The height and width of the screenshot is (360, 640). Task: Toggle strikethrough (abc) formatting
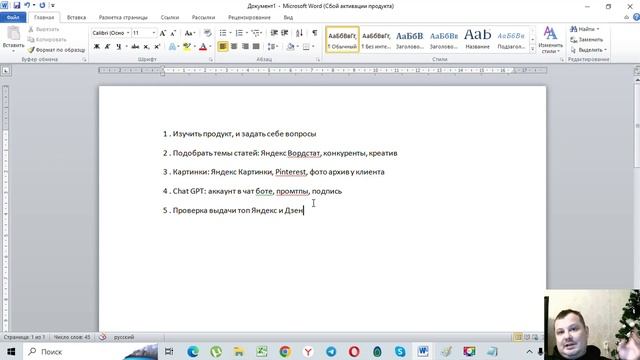135,47
